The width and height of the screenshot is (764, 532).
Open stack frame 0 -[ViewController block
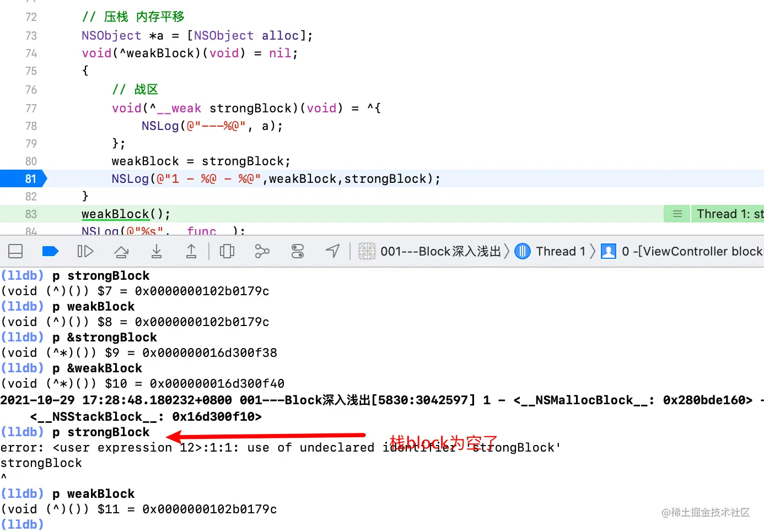(x=692, y=252)
